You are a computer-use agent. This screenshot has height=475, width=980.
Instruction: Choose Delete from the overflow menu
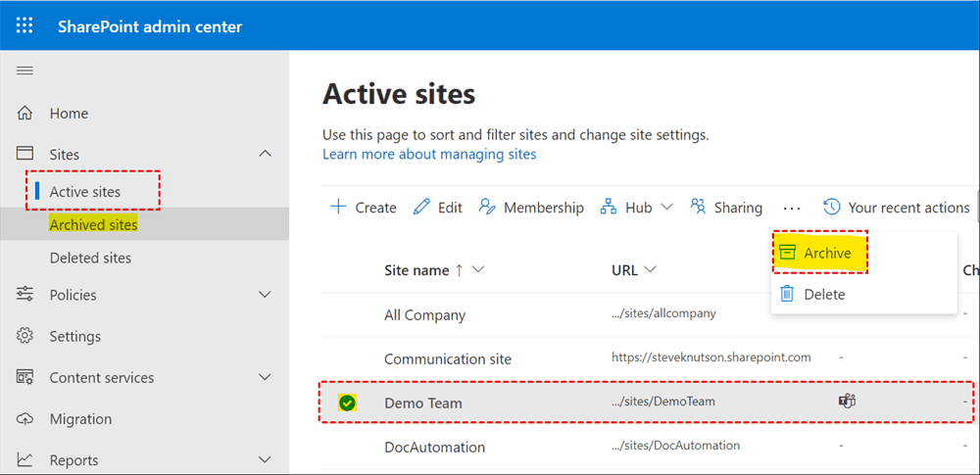coord(823,294)
